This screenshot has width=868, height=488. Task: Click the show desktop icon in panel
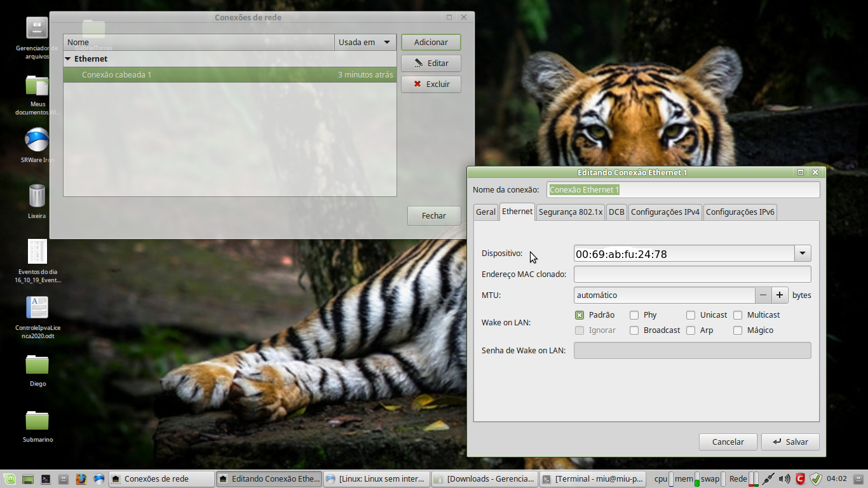[x=28, y=479]
